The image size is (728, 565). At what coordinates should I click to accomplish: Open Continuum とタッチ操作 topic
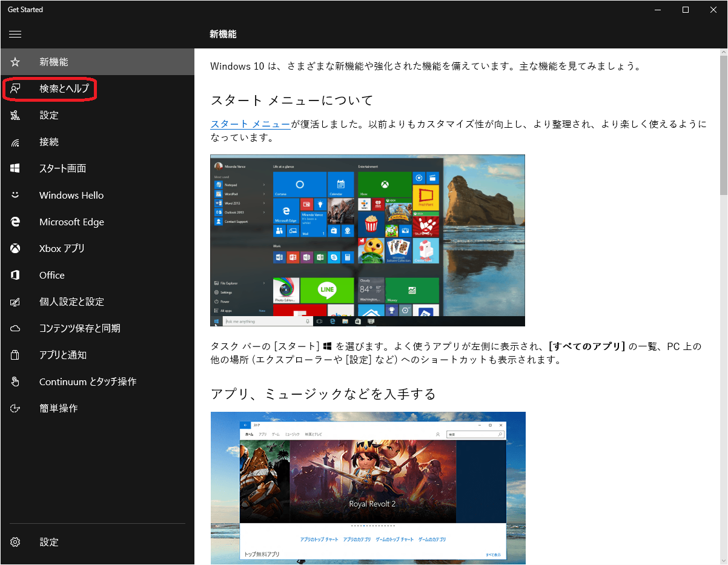pos(88,382)
